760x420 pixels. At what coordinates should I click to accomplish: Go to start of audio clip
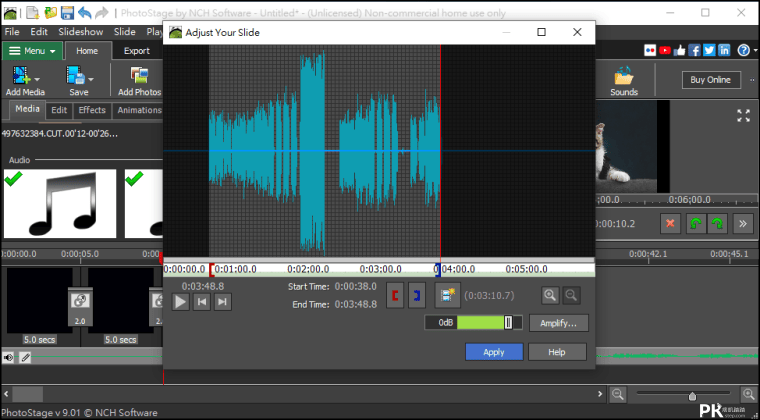(202, 302)
